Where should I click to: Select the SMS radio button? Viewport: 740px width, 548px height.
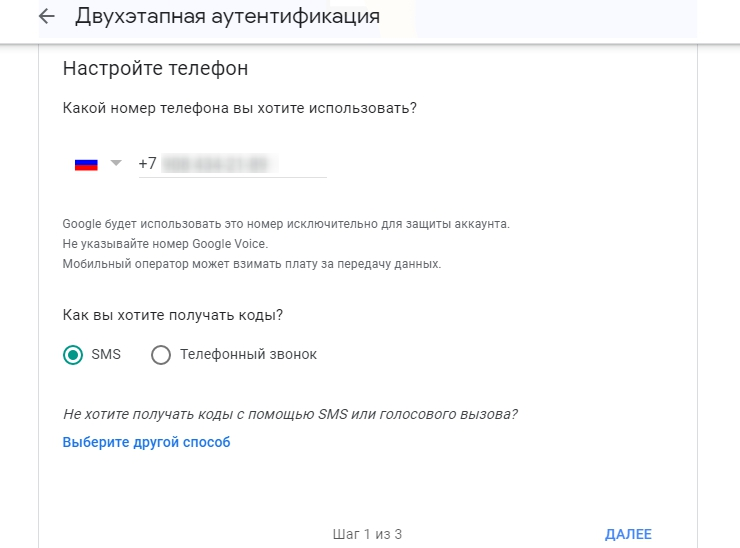pos(73,355)
